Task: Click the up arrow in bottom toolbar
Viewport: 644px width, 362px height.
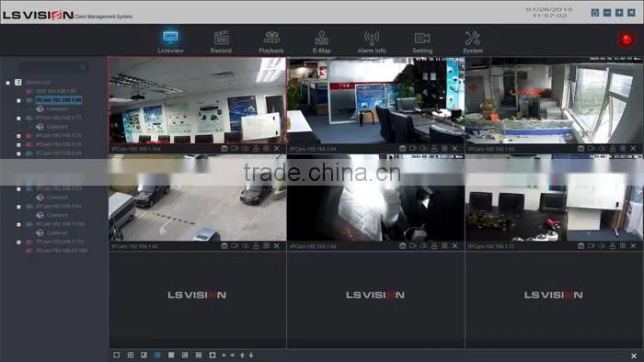Action: 242,355
